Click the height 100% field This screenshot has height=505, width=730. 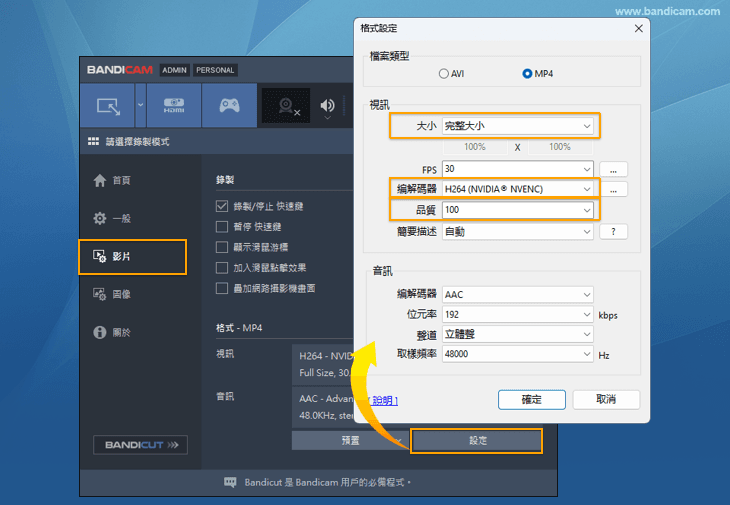pyautogui.click(x=560, y=147)
